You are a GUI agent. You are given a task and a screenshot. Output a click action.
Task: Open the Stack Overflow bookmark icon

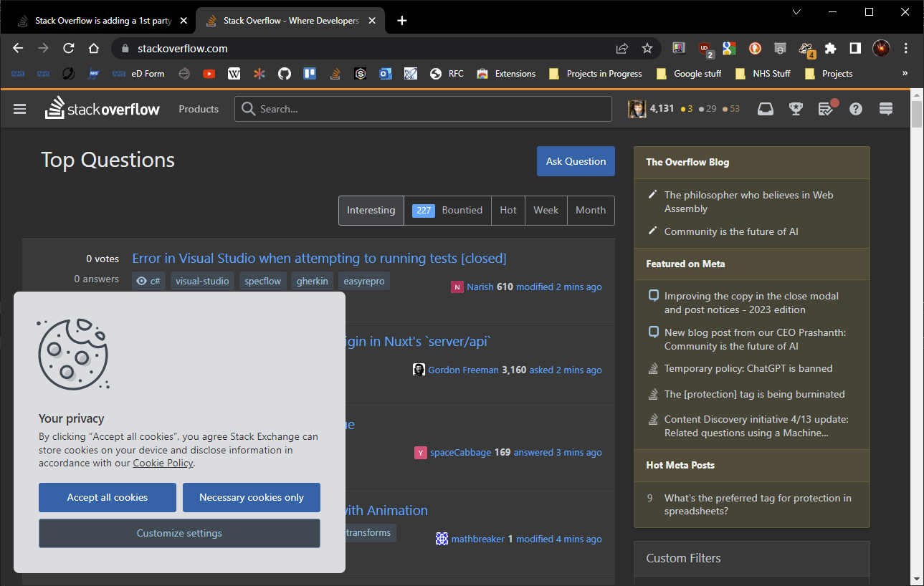335,73
